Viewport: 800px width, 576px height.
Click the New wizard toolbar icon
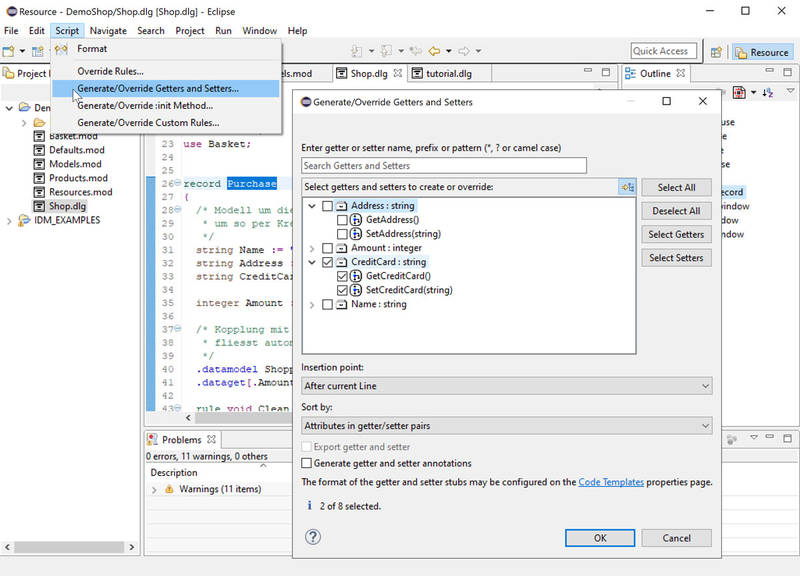[9, 51]
